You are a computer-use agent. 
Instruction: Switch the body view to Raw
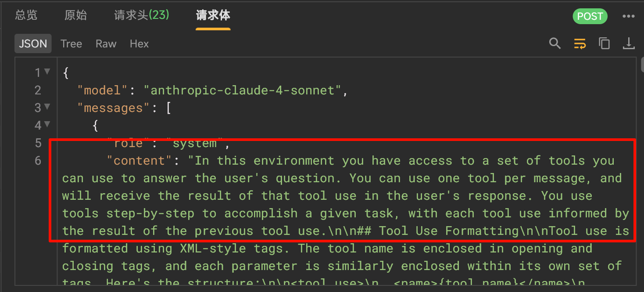click(106, 44)
